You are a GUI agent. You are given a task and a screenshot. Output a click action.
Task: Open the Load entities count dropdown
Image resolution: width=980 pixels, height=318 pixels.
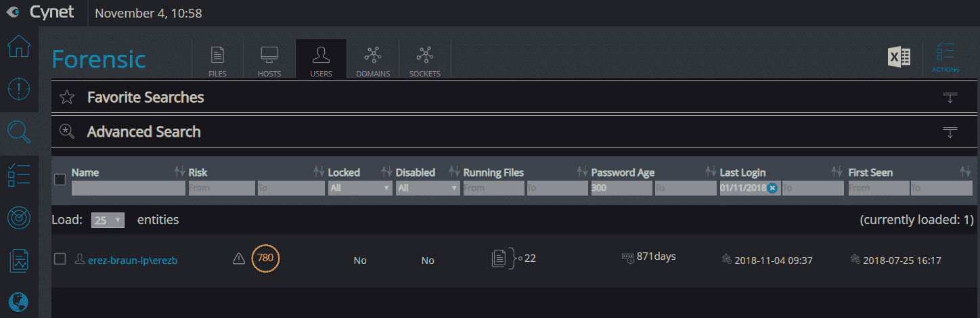tap(108, 221)
